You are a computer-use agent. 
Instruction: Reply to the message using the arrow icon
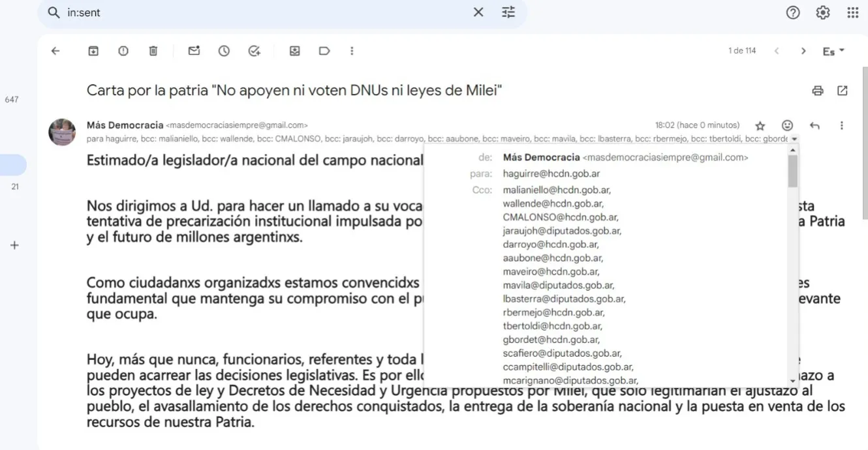click(x=814, y=125)
